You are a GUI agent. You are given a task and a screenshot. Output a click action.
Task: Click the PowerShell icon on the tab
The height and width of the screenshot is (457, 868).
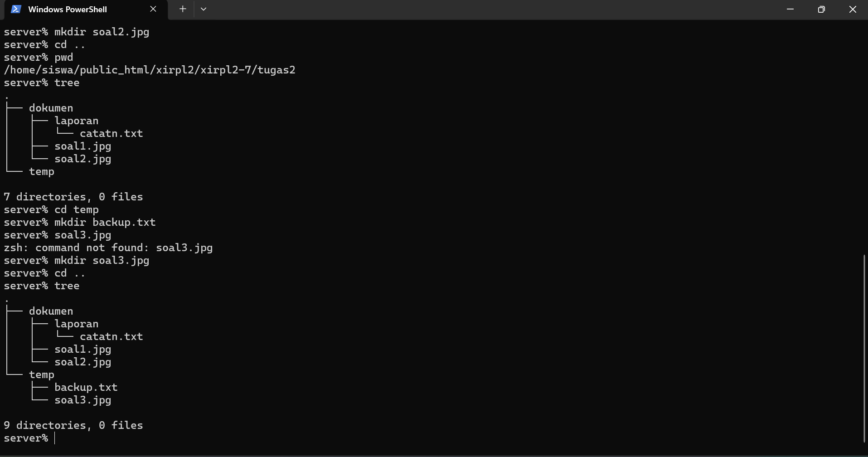click(16, 9)
